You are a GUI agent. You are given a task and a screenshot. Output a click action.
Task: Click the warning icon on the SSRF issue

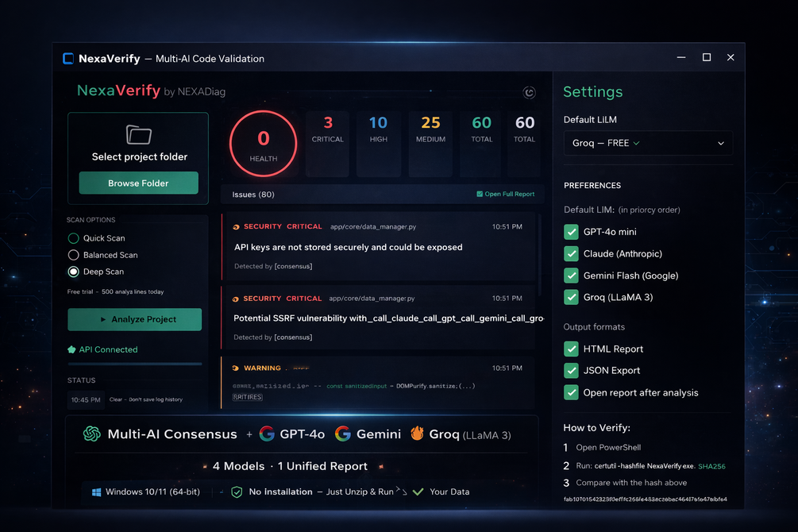236,299
